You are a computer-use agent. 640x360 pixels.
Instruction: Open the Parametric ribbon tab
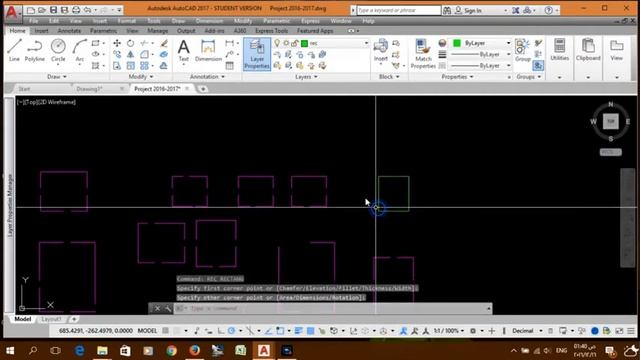[103, 31]
